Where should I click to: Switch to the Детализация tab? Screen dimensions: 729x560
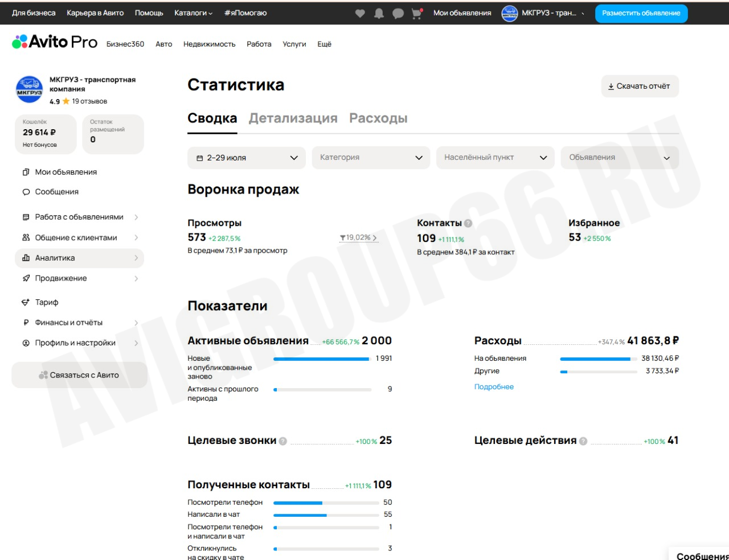[x=293, y=118]
